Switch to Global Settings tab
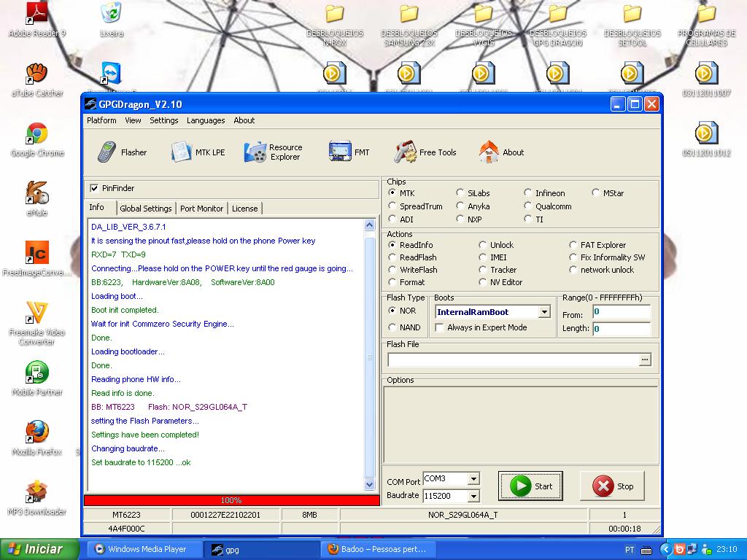747x560 pixels. click(146, 209)
